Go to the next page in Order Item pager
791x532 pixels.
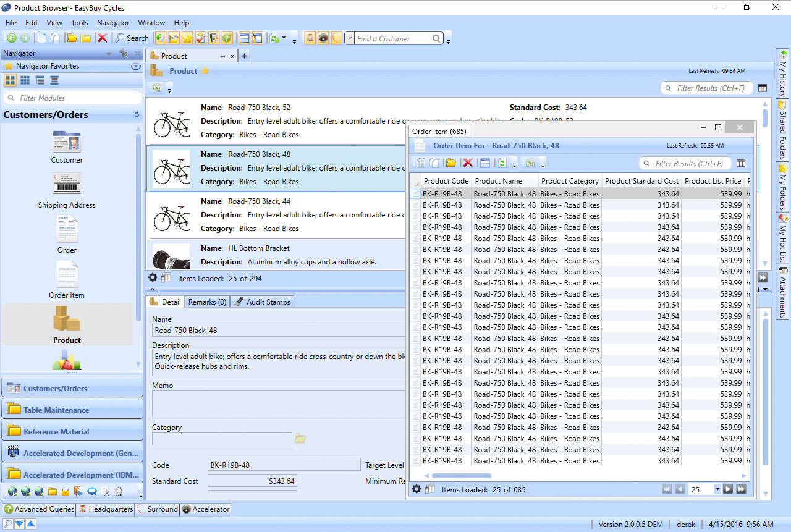[728, 489]
